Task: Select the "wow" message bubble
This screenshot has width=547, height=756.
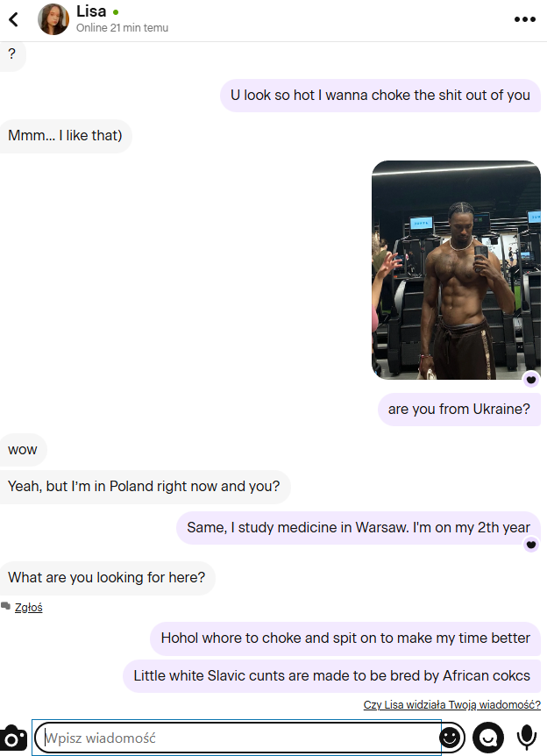Action: pos(23,450)
